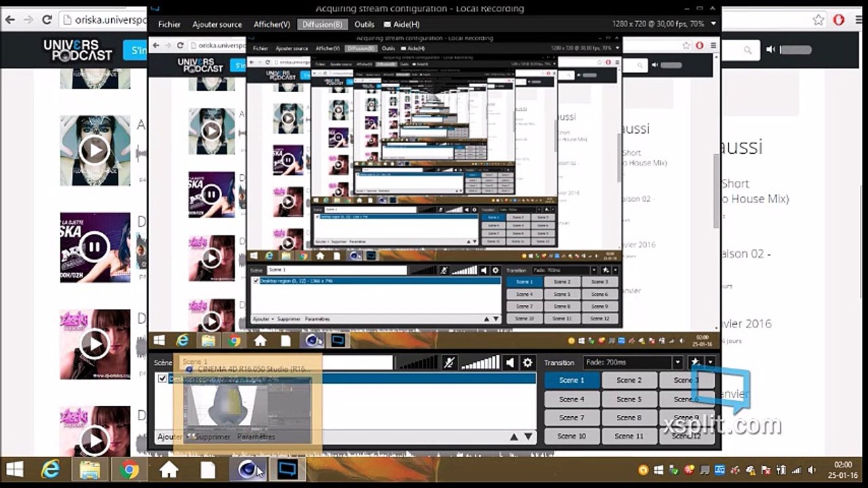Switch to Scene 10 in outermost XSplit
This screenshot has height=488, width=868.
tap(571, 436)
